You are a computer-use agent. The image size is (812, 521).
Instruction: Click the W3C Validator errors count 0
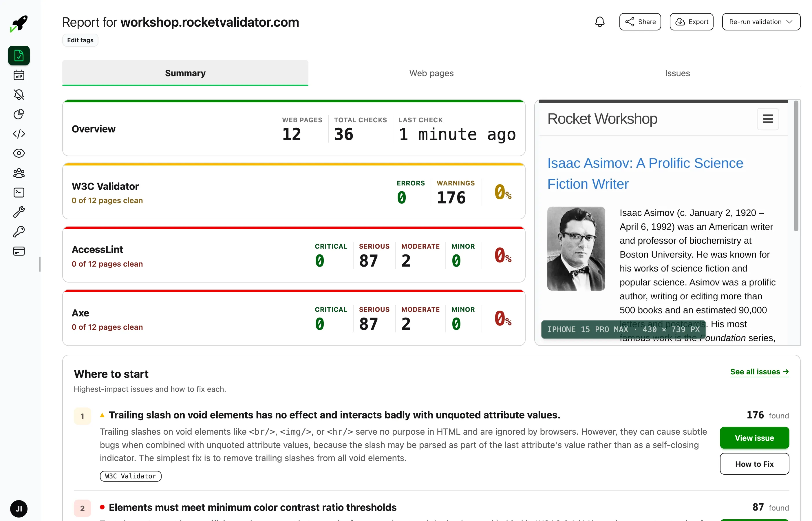(x=401, y=198)
